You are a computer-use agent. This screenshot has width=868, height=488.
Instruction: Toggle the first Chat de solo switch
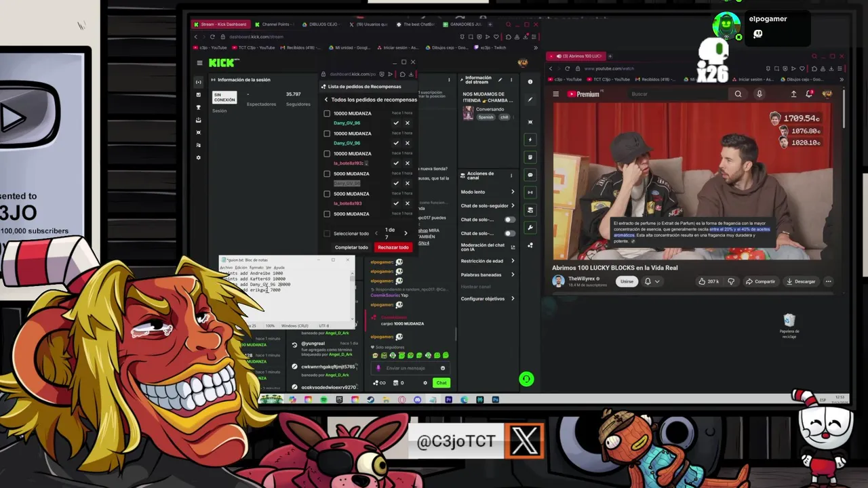509,220
